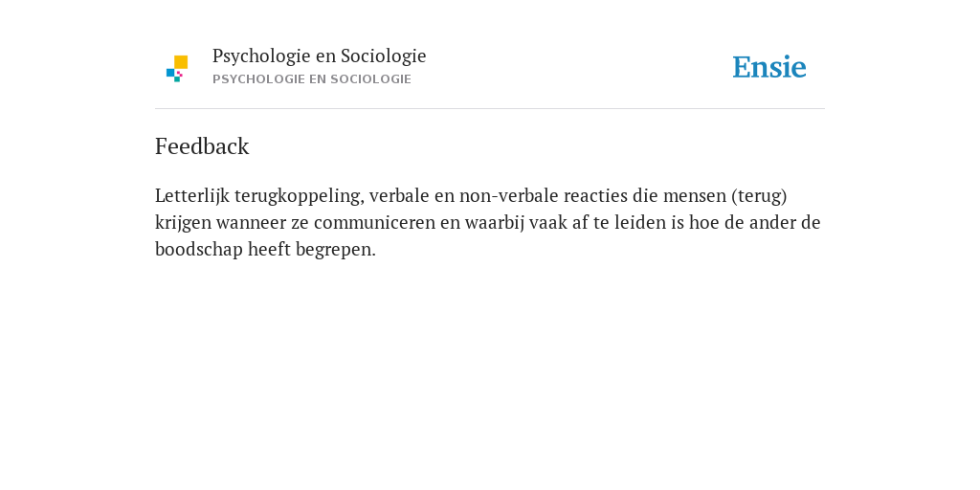Screen dimensions: 980x490
Task: Open the Psychologie en Sociologie title link
Action: (x=319, y=56)
